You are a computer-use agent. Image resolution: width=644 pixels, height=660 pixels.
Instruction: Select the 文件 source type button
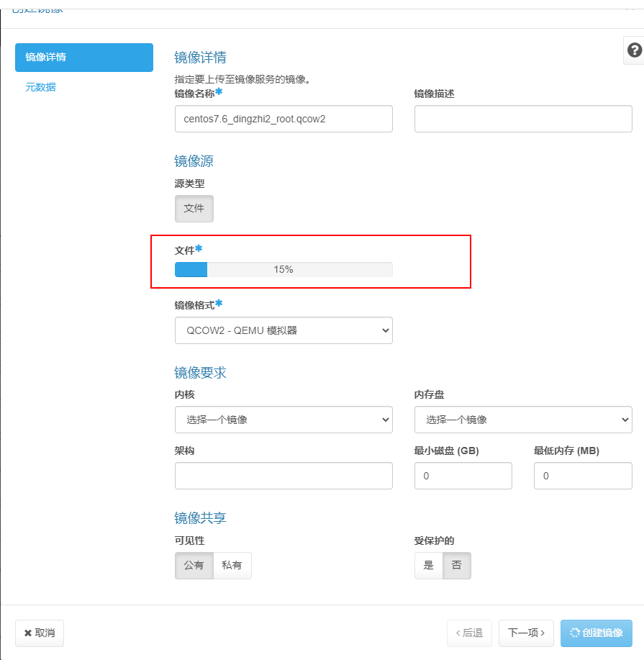tap(194, 208)
